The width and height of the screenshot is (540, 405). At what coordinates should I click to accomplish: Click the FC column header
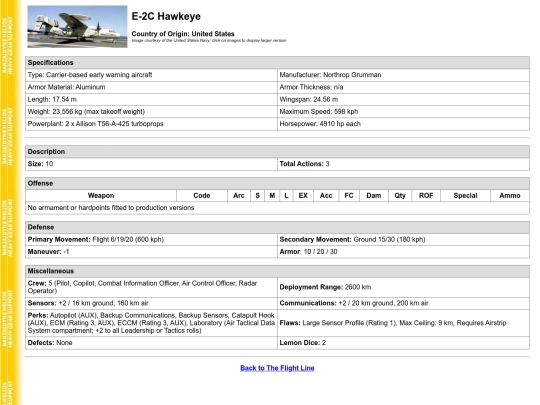pos(349,196)
